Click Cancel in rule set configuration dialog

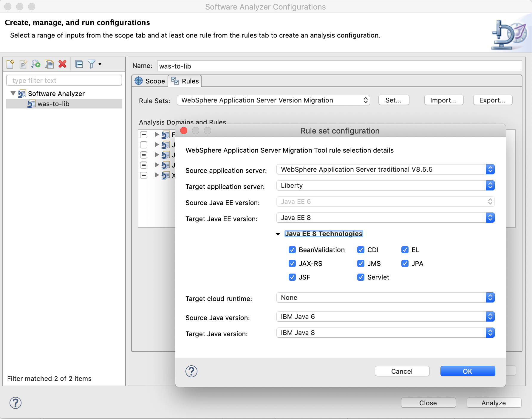click(x=402, y=371)
